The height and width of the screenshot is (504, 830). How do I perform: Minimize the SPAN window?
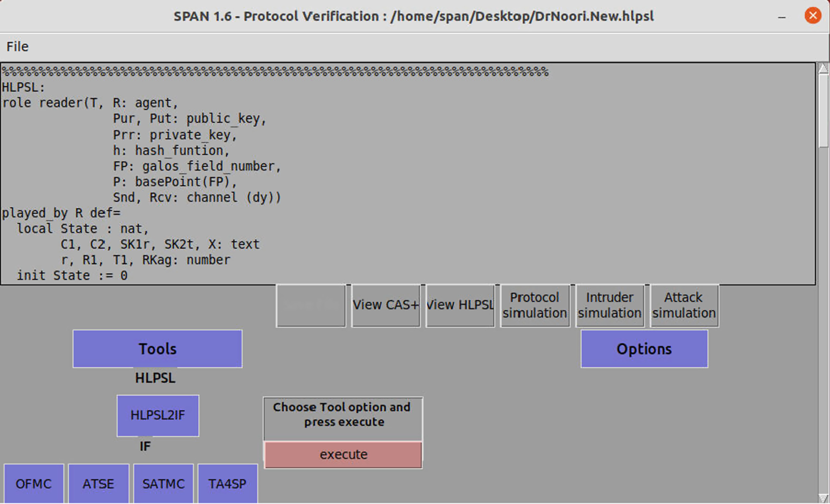782,16
